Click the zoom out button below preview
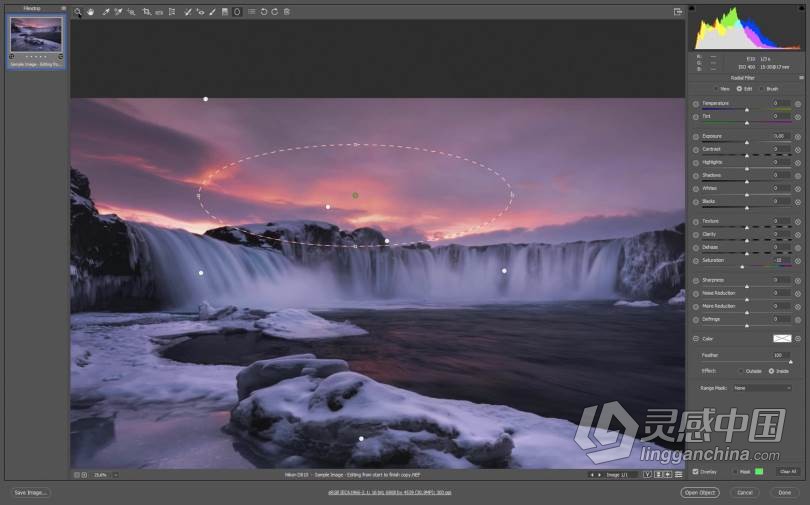Viewport: 810px width, 505px height. click(76, 475)
